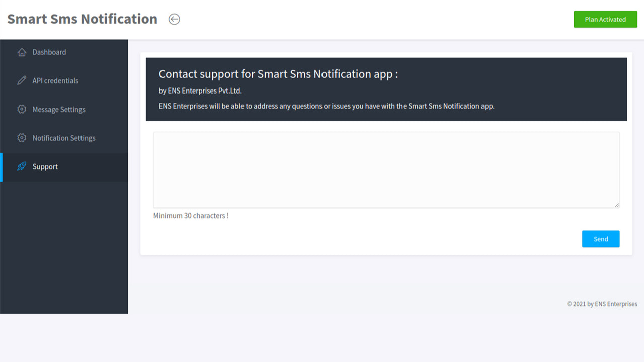Click the Minimum 30 characters hint text
Image resolution: width=644 pixels, height=362 pixels.
click(x=191, y=215)
